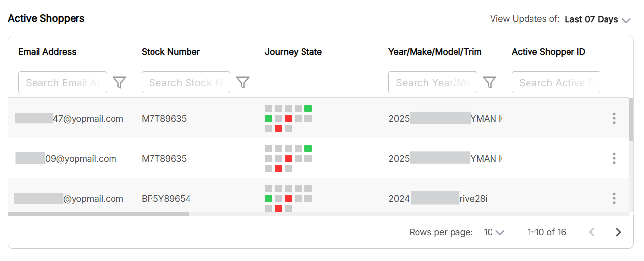Open the three-dot menu for the first shopper row
The width and height of the screenshot is (644, 261).
point(614,118)
